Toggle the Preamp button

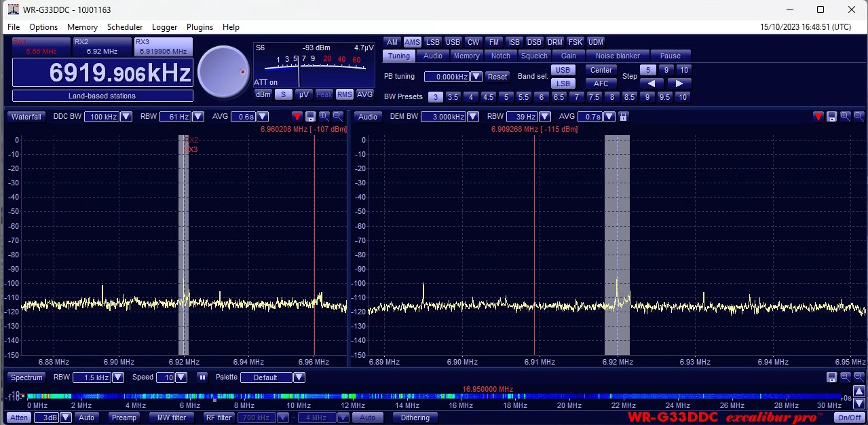pos(124,418)
